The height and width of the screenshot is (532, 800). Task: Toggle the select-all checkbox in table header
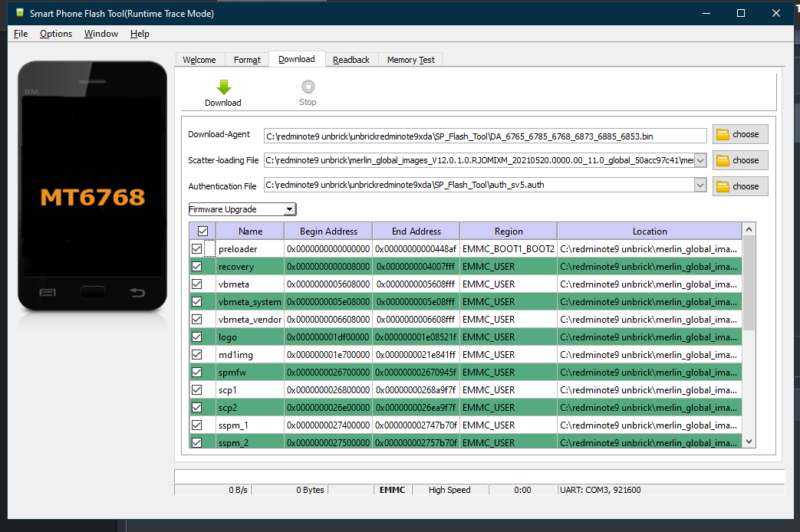click(x=202, y=231)
